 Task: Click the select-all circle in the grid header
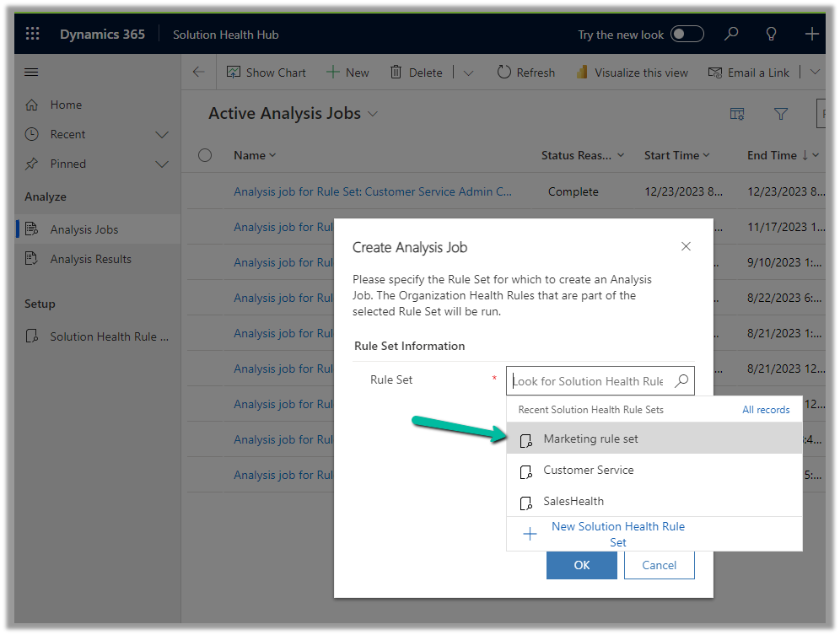point(205,155)
